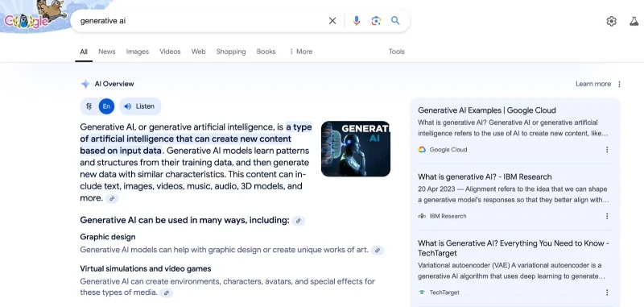This screenshot has width=644, height=307.
Task: Click the 'Graphic design' subheading
Action: click(x=108, y=237)
